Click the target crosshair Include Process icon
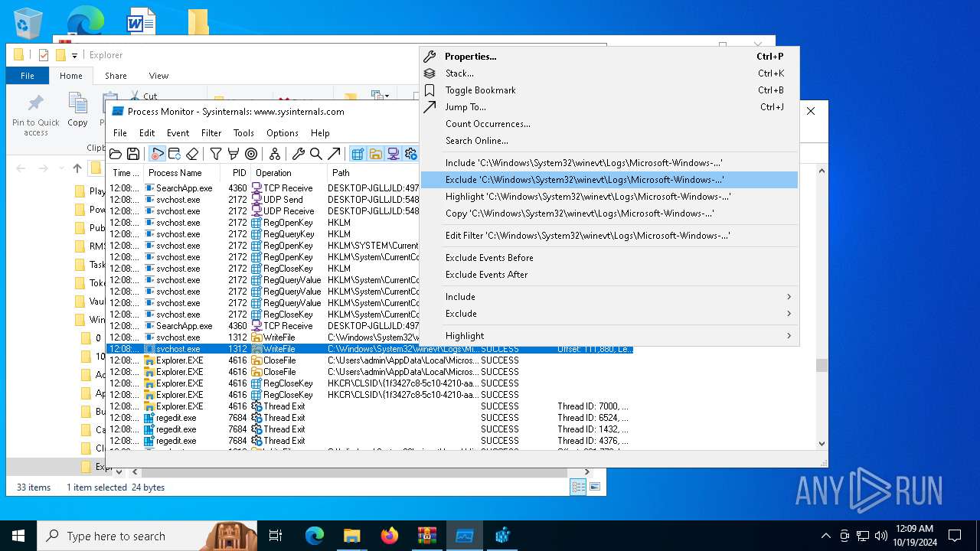The image size is (980, 551). point(251,154)
